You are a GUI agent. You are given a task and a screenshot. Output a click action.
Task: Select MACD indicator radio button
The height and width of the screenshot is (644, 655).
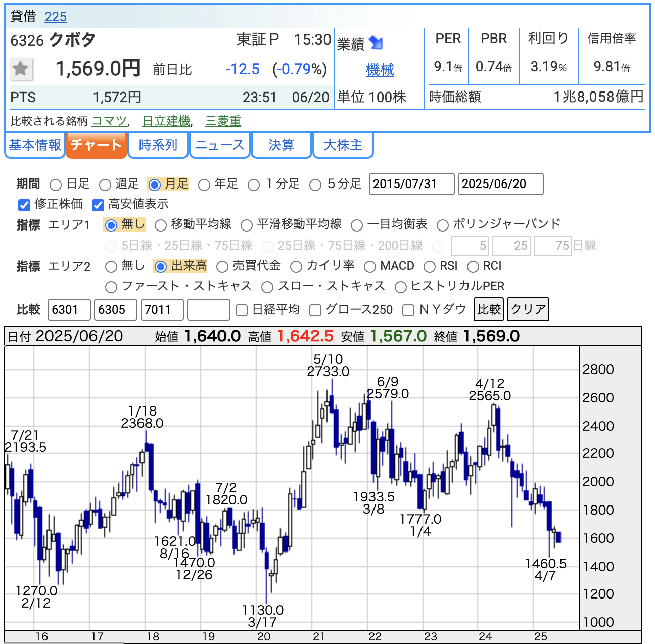[x=370, y=266]
